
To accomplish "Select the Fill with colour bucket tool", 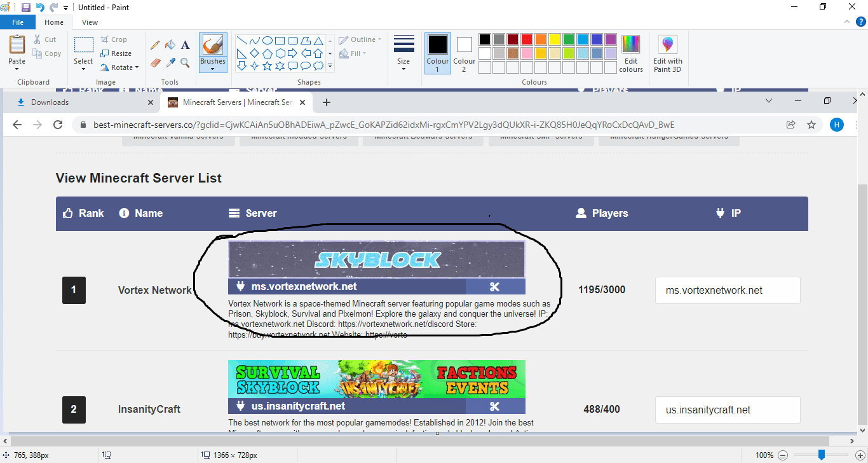I will (170, 45).
